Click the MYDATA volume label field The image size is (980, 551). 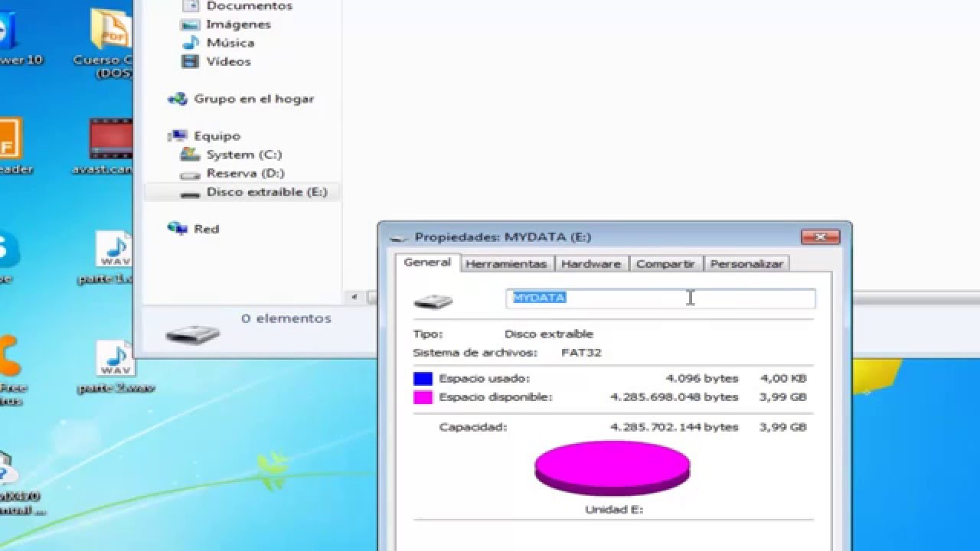661,298
